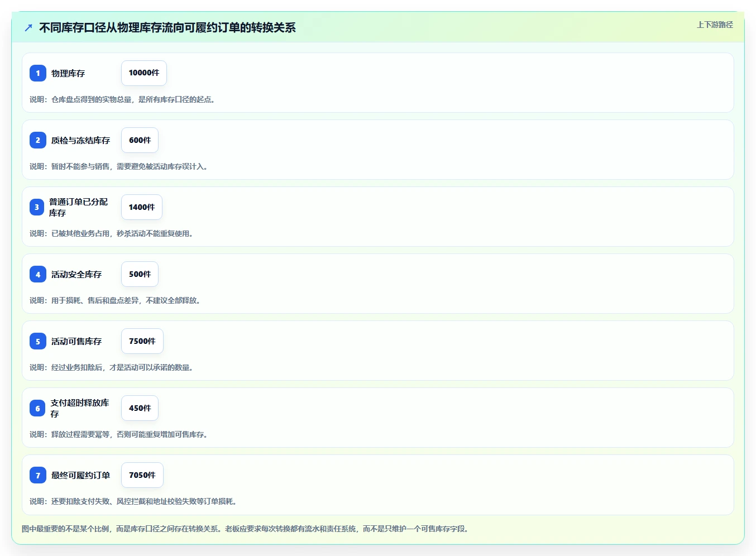Select the 活动可售库存 label
Viewport: 756px width, 556px height.
pyautogui.click(x=76, y=341)
